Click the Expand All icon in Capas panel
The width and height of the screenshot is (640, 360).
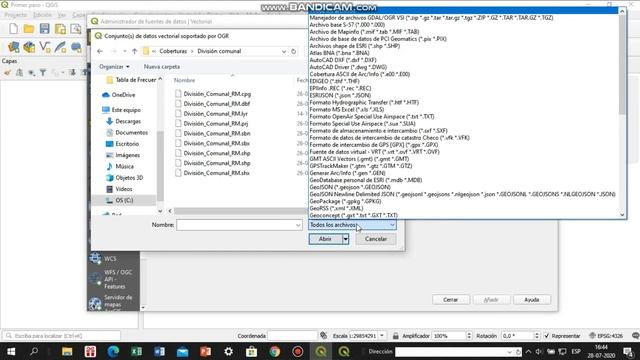click(72, 73)
